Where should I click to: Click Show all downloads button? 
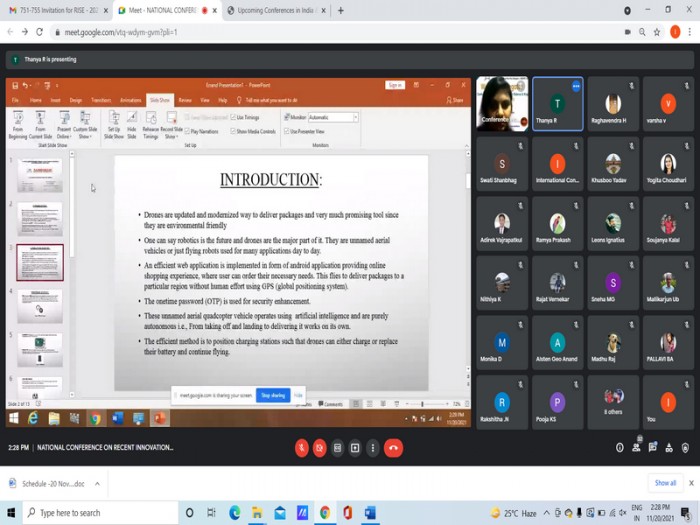pyautogui.click(x=665, y=483)
